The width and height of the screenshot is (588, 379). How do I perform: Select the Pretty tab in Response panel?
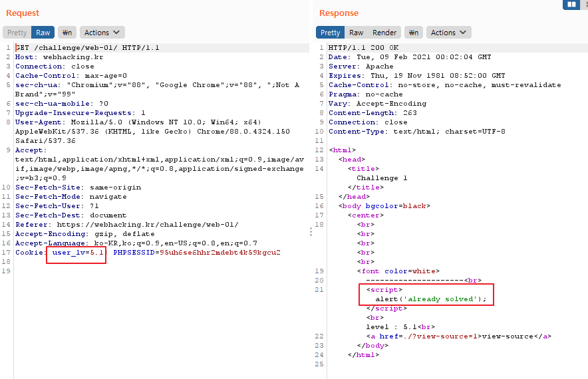pyautogui.click(x=330, y=33)
